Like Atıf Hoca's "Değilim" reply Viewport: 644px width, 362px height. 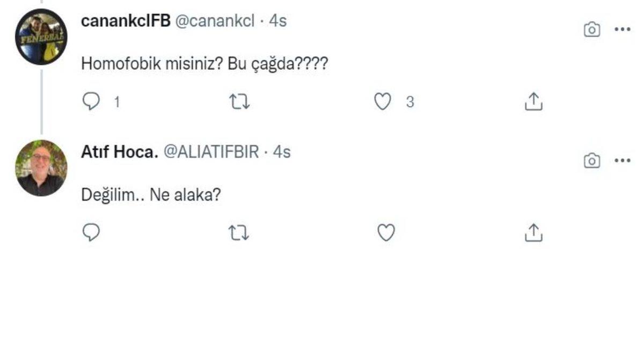tap(385, 232)
